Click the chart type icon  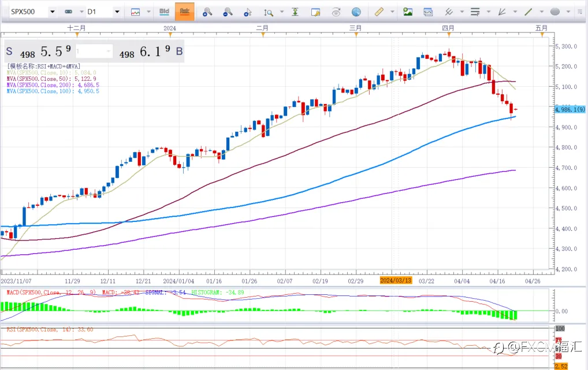(135, 12)
